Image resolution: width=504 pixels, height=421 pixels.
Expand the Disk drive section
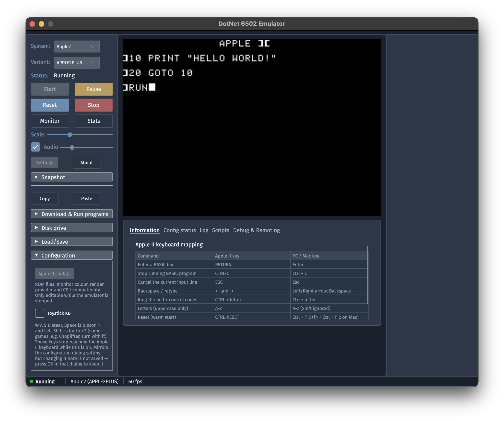tap(72, 228)
